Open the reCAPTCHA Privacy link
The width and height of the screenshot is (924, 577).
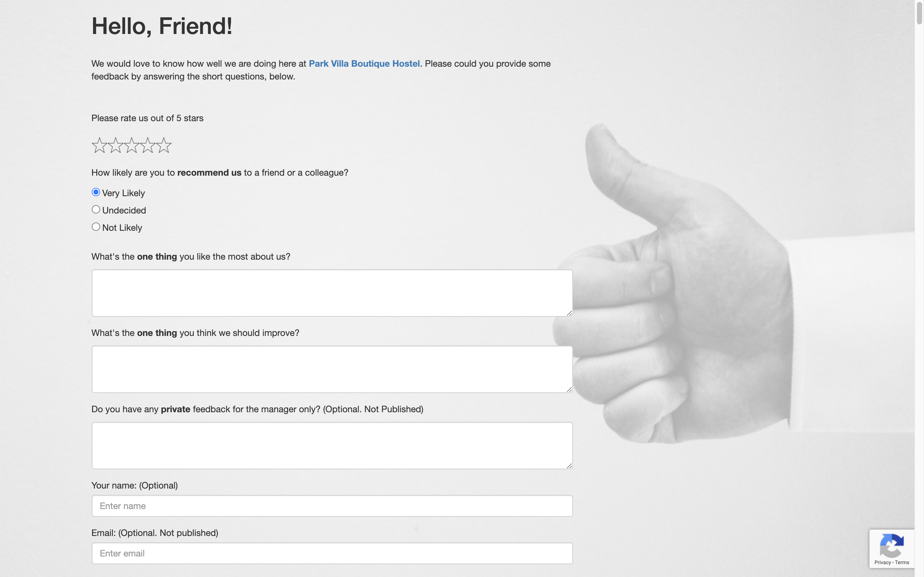tap(882, 563)
